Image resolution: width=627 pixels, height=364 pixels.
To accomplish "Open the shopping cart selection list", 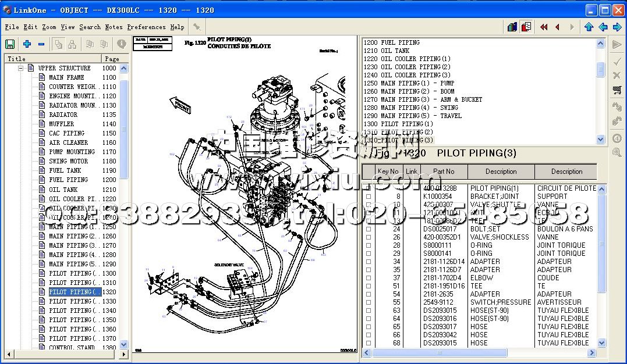I will point(617,90).
